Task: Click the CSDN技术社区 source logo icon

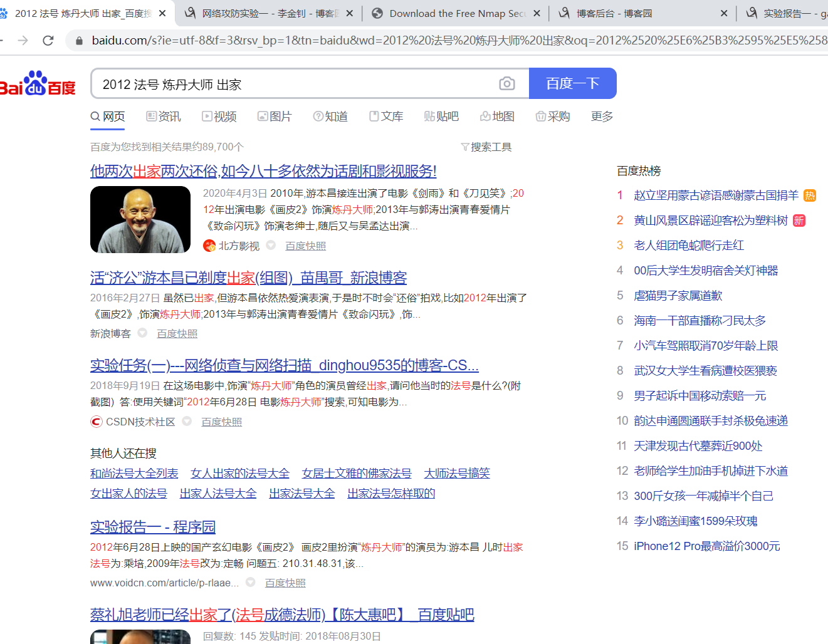Action: click(97, 422)
